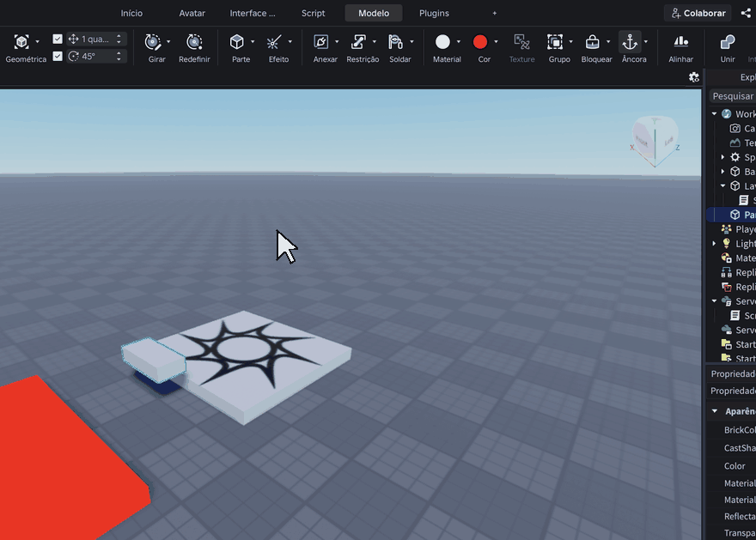Switch to the Início tab
This screenshot has height=540, width=756.
131,13
